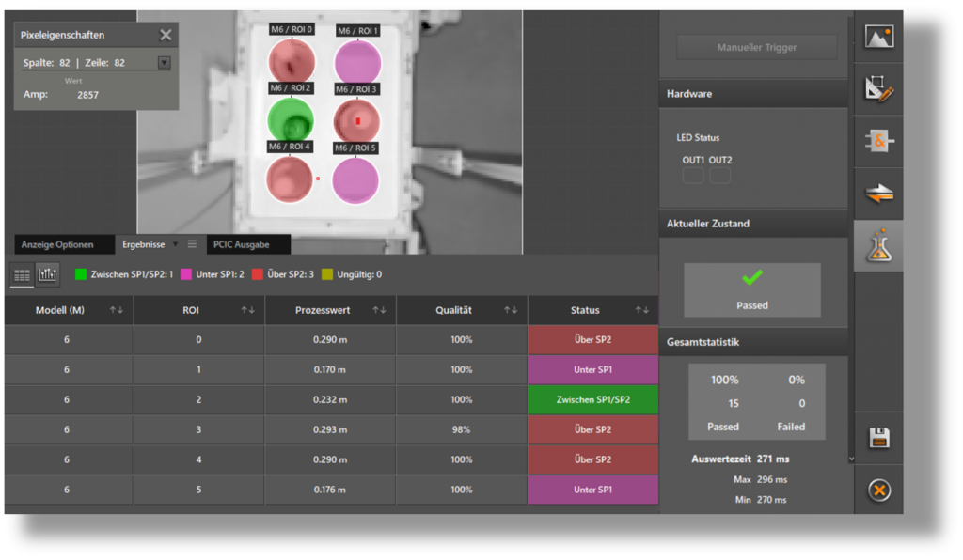963x560 pixels.
Task: Switch to the PCIC Ausgabe tab
Action: 243,244
